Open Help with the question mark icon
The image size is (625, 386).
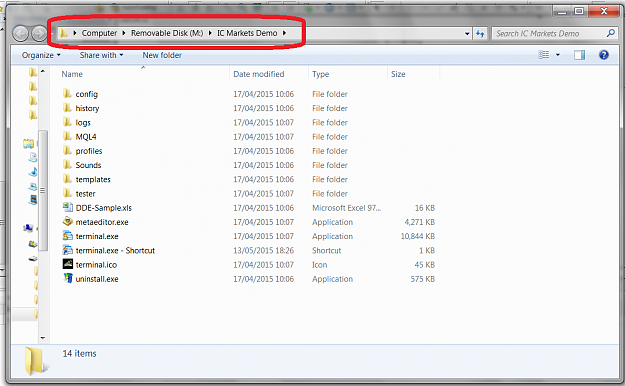[603, 55]
